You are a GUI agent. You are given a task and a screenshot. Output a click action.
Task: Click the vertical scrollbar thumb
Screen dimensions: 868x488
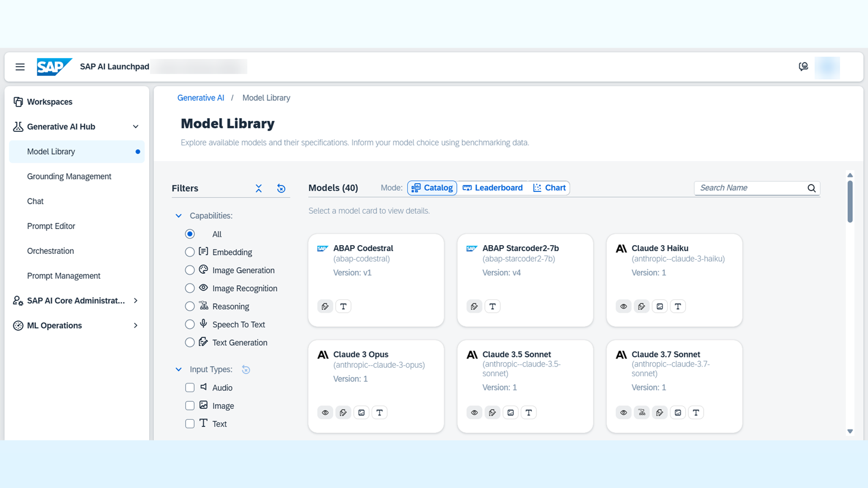(850, 201)
